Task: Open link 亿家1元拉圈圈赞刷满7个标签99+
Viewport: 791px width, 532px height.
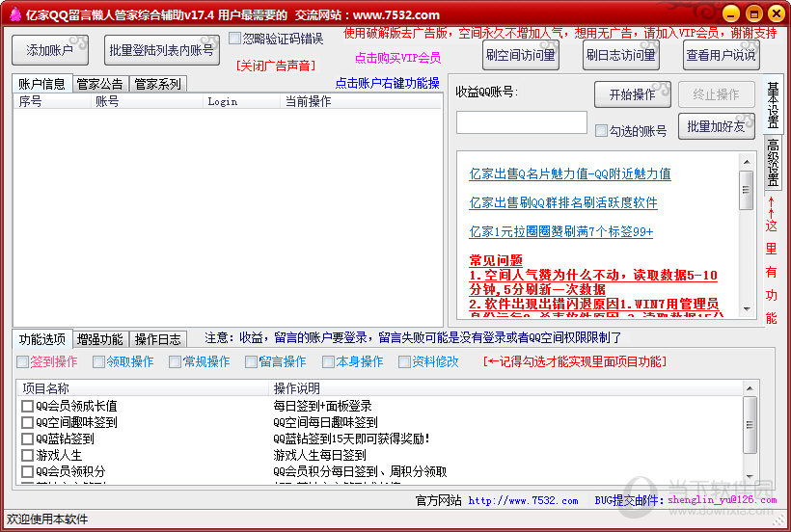Action: [x=561, y=231]
